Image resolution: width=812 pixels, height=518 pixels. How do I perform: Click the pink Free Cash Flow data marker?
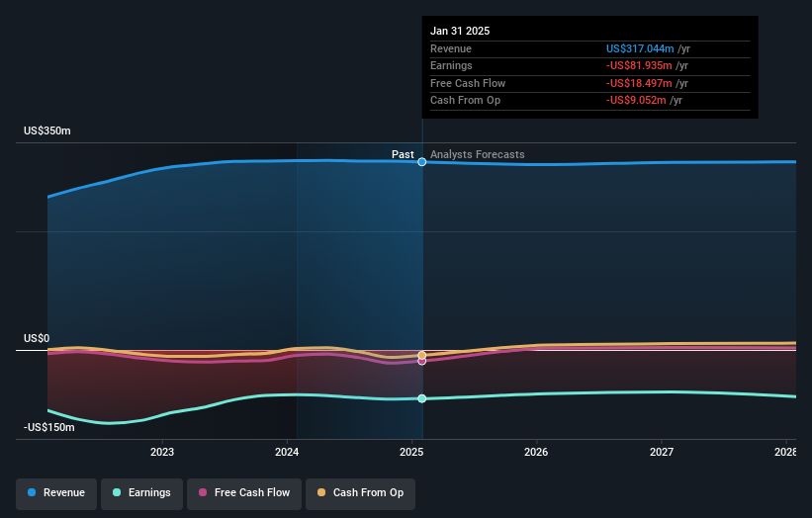[x=422, y=361]
